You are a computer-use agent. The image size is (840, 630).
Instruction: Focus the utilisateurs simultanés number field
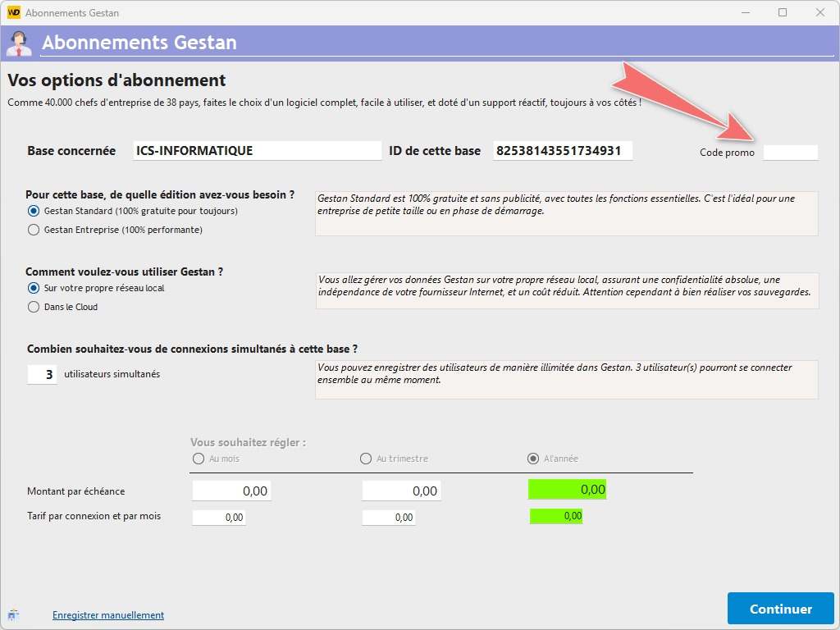tap(43, 374)
